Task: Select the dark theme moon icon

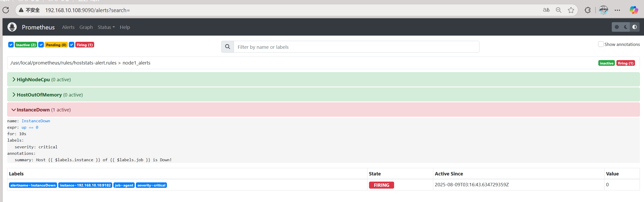Action: [626, 27]
